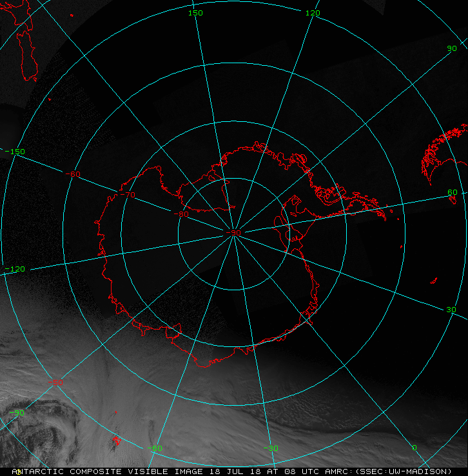Select the green -90 longitude label
This screenshot has width=468, height=476.
tap(17, 413)
